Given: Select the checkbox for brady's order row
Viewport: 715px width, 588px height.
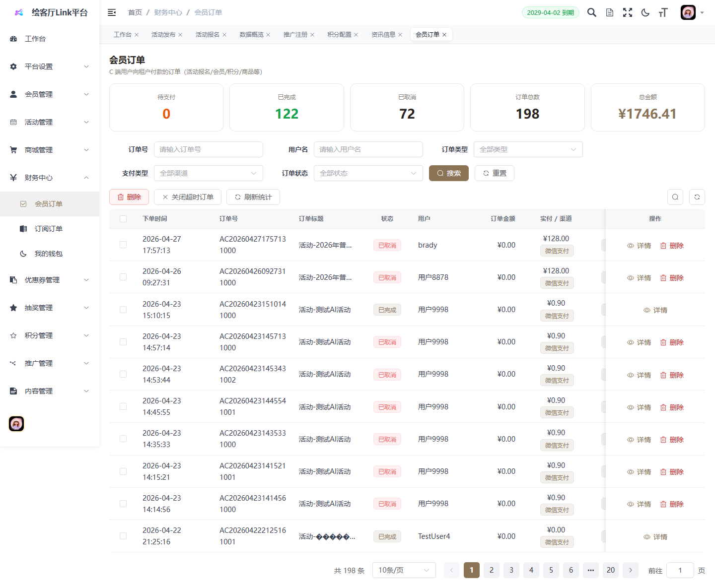Looking at the screenshot, I should pos(123,245).
